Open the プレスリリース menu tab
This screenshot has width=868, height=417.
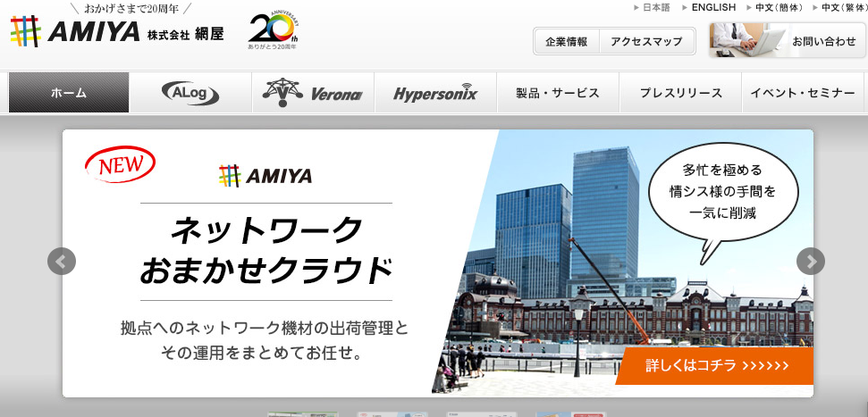tap(680, 93)
